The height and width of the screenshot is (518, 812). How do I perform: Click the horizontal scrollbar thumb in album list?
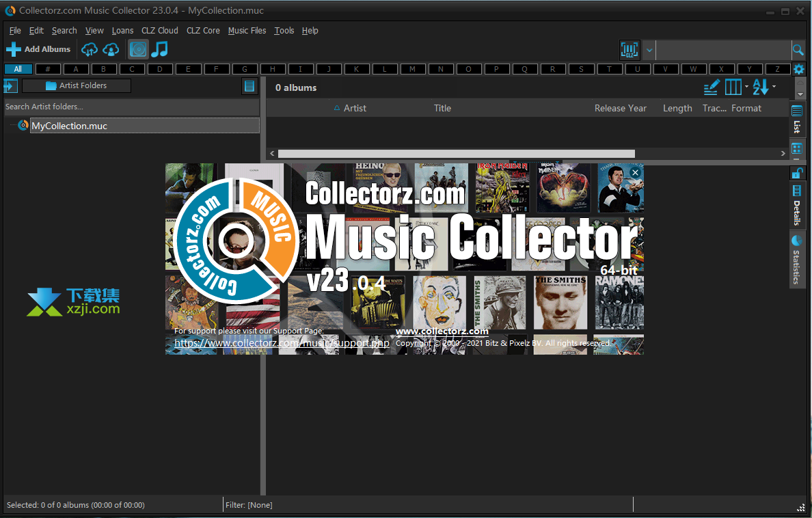click(x=456, y=154)
